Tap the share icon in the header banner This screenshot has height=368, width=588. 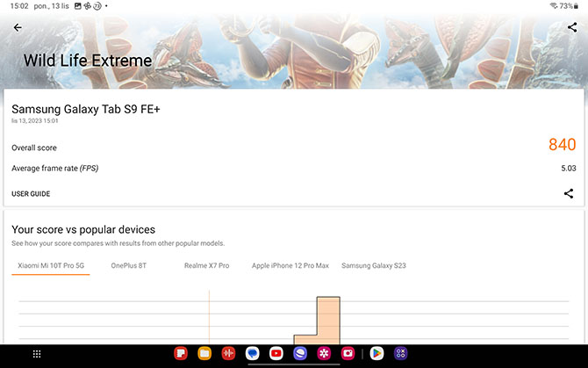572,27
